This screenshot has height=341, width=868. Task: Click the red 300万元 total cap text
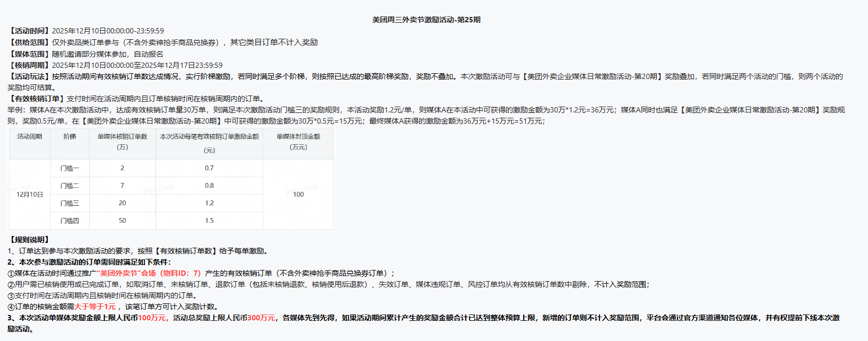(x=261, y=318)
